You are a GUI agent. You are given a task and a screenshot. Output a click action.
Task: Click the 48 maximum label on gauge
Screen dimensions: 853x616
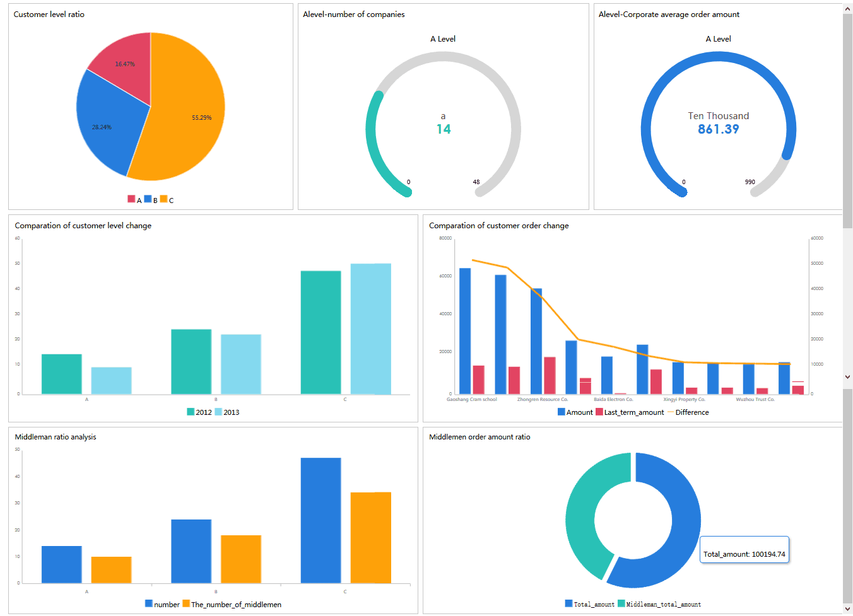[476, 182]
